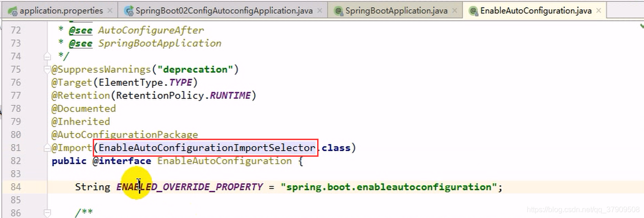Close the EnableAutoConfiguration.java tab

pyautogui.click(x=599, y=10)
